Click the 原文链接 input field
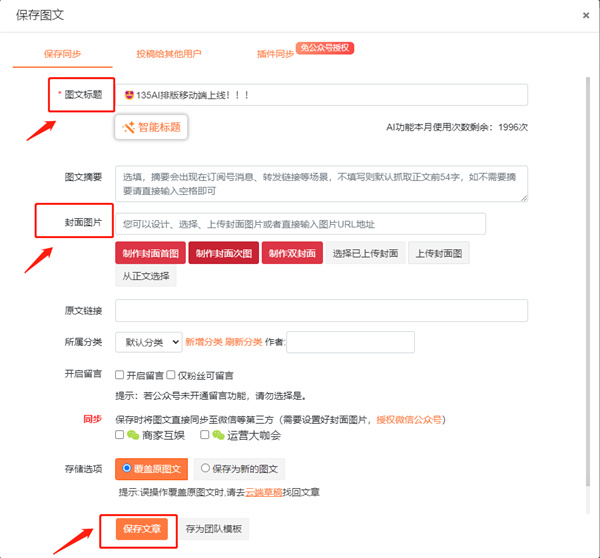 click(x=321, y=310)
